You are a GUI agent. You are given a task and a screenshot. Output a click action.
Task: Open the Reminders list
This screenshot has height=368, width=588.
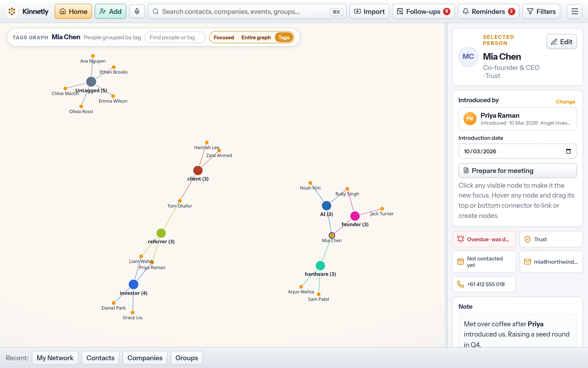click(x=488, y=11)
